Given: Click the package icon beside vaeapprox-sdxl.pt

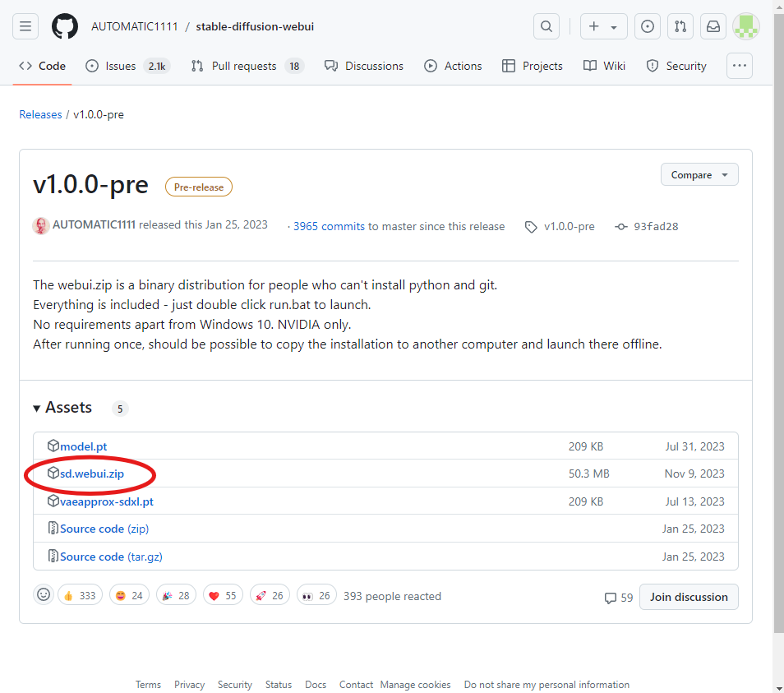Looking at the screenshot, I should pos(53,501).
